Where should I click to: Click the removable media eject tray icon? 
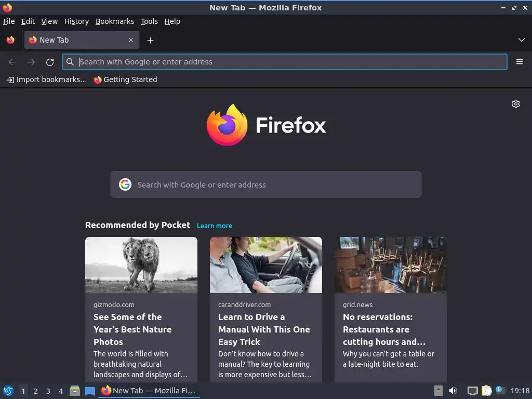[x=438, y=391]
